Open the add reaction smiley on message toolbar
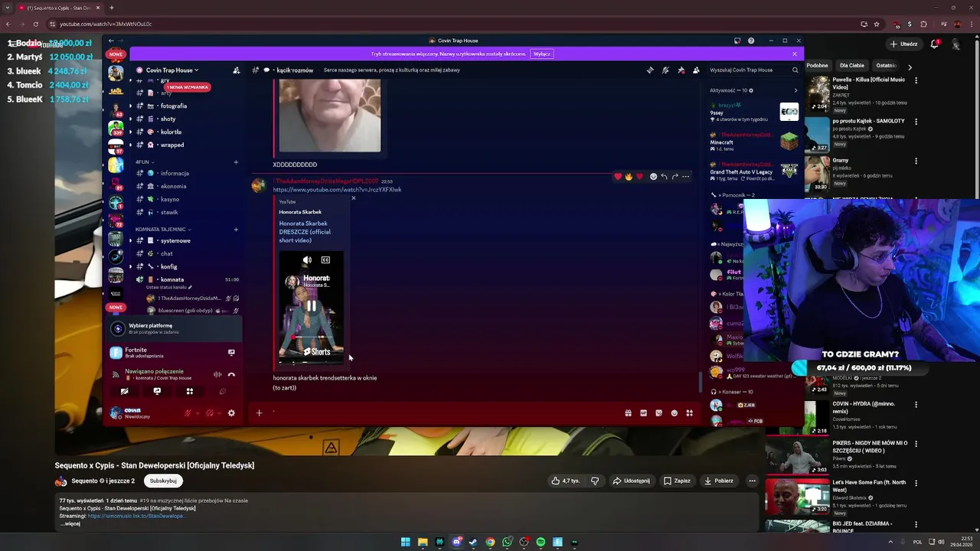The width and height of the screenshot is (980, 551). pyautogui.click(x=653, y=176)
